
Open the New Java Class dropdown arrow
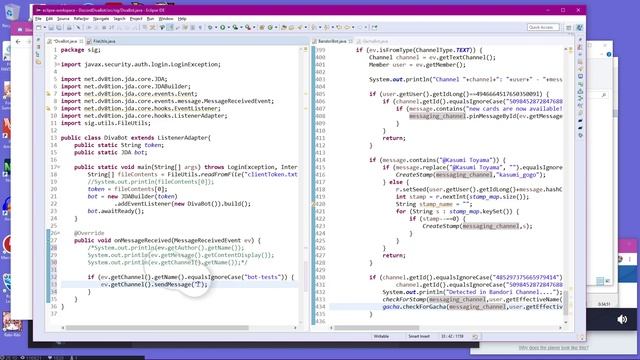(276, 27)
